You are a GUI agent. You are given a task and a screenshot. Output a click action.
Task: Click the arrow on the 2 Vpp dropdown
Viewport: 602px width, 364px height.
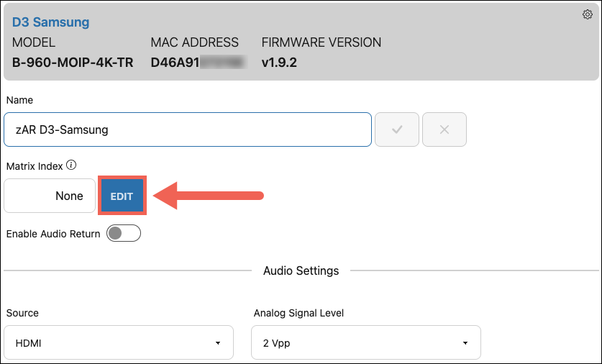(x=465, y=343)
